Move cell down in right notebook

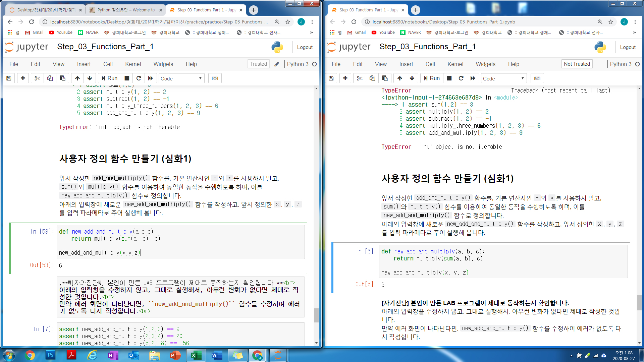pyautogui.click(x=412, y=78)
